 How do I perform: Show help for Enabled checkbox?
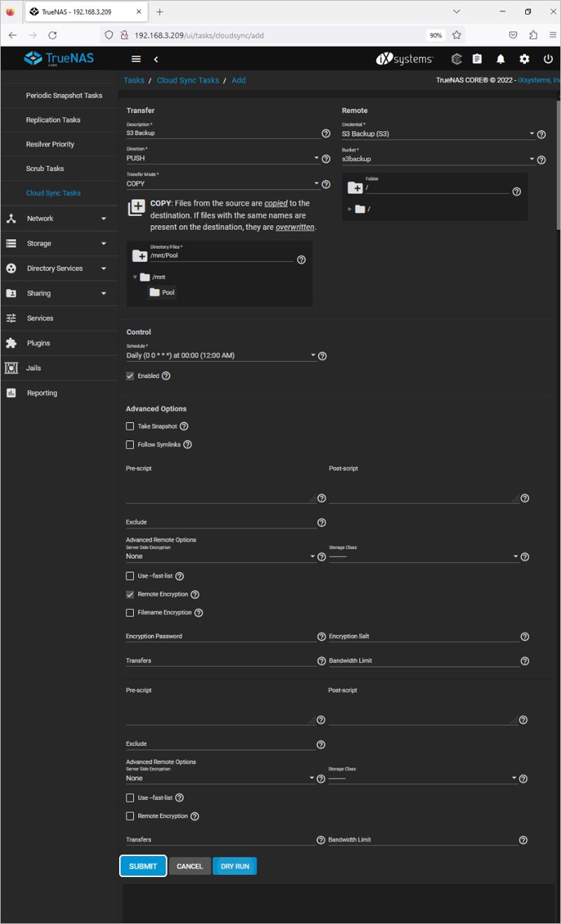tap(166, 376)
